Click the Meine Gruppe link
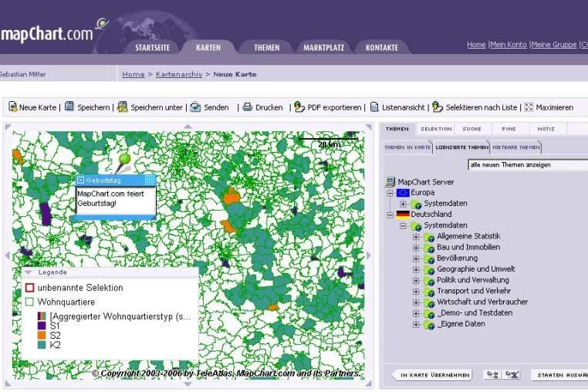 point(554,45)
